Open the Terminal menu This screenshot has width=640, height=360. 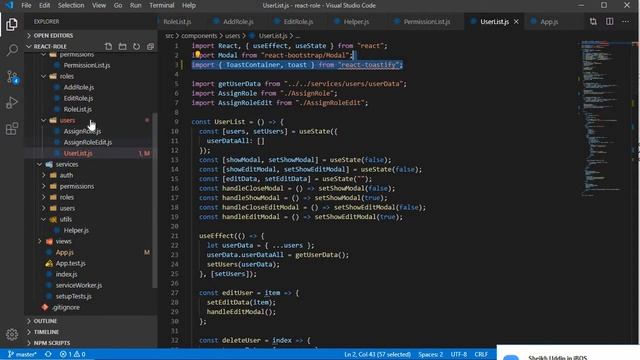[162, 5]
